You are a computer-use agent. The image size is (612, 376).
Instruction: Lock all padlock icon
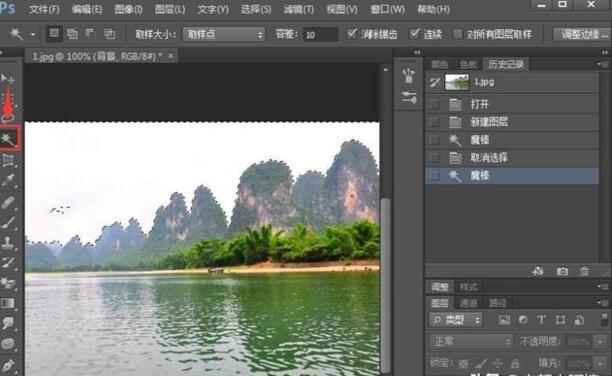click(515, 364)
